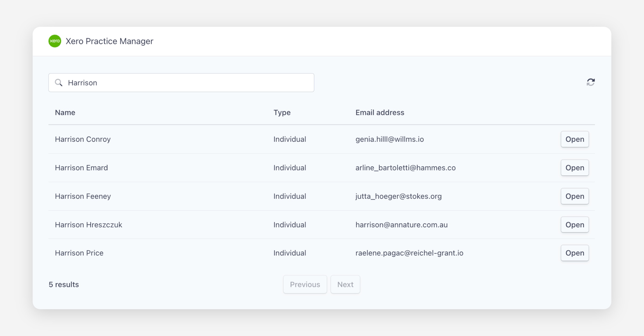Select the Harrison Conroy name cell
Viewport: 644px width, 336px height.
(x=83, y=139)
